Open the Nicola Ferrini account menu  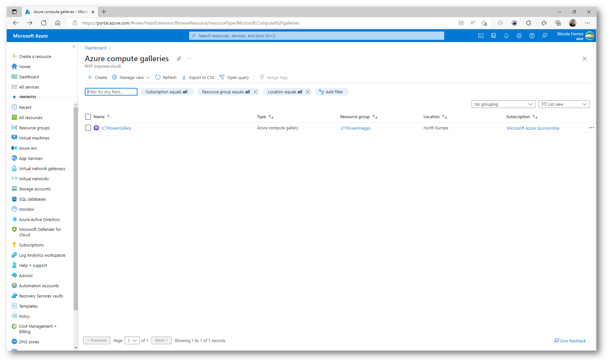pos(575,36)
